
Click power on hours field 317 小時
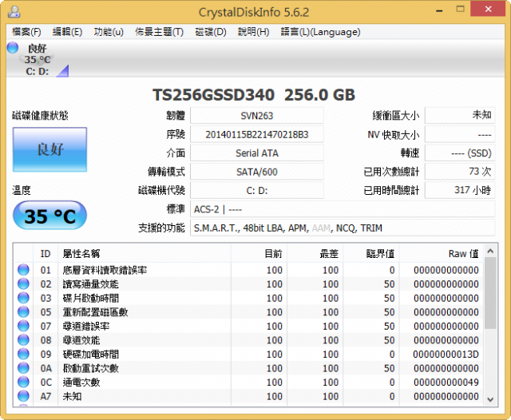click(460, 190)
